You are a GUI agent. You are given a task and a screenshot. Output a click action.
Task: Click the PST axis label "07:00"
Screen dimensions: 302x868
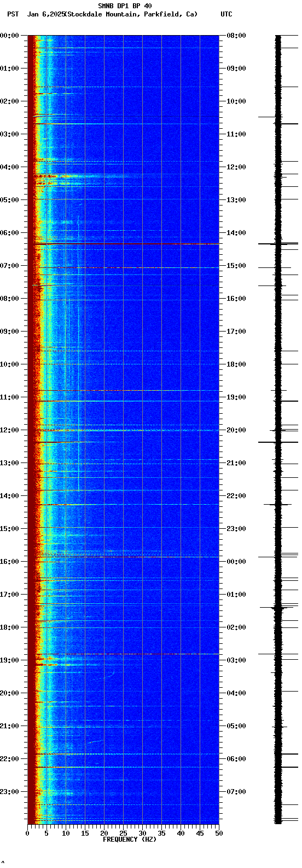(9, 266)
